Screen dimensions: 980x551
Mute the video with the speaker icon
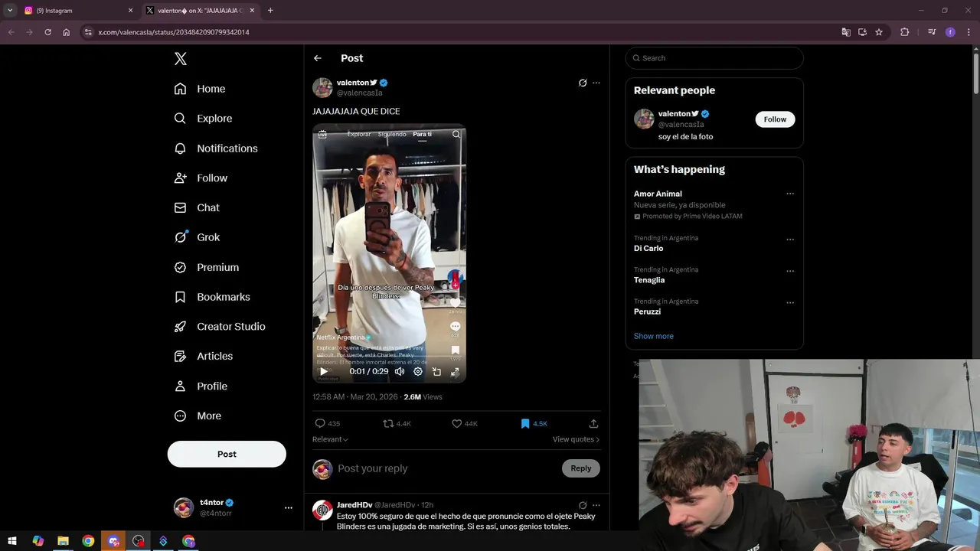coord(400,371)
